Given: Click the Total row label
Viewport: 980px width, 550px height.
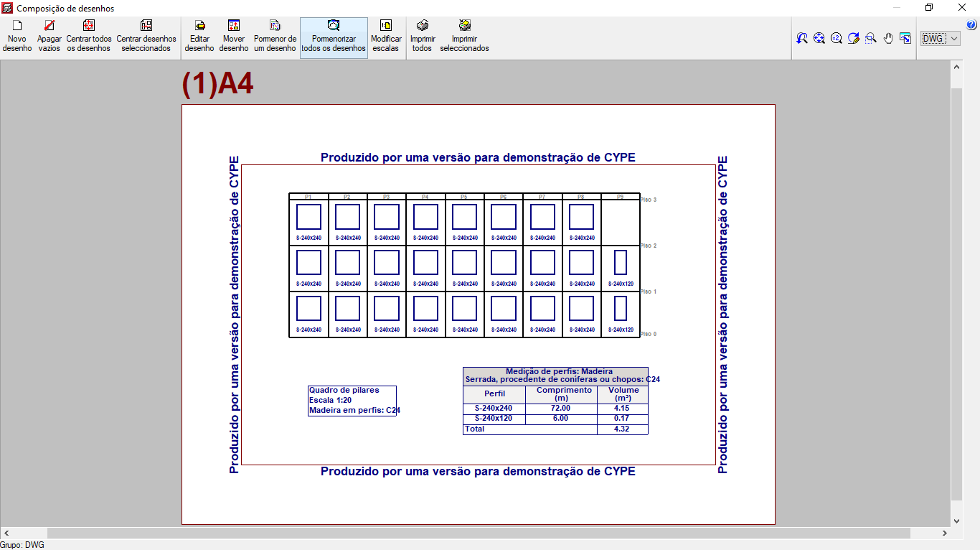Looking at the screenshot, I should point(475,429).
